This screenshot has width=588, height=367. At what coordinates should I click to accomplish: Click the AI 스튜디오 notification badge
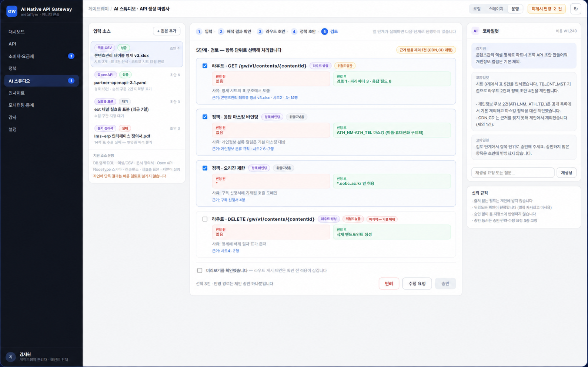tap(71, 81)
